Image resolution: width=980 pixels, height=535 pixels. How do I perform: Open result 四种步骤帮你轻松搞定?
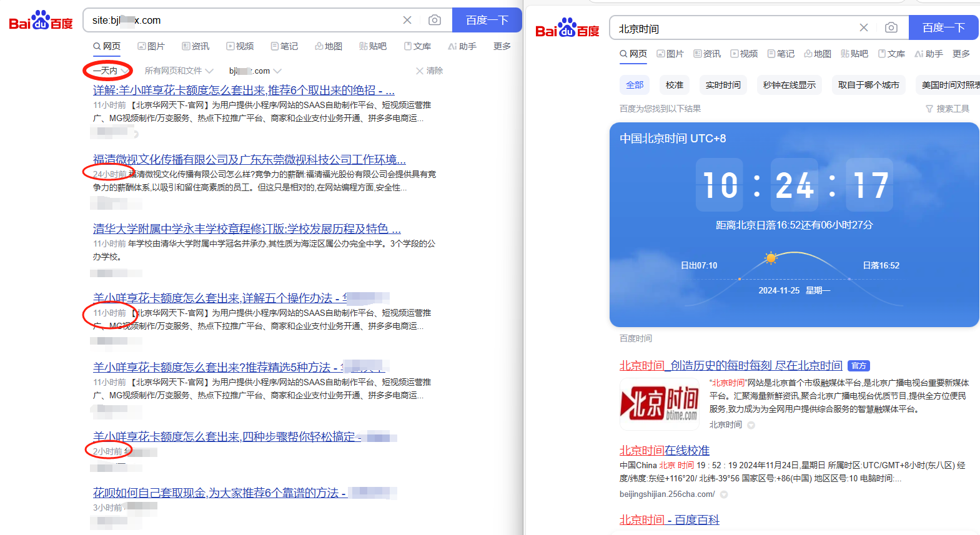245,436
